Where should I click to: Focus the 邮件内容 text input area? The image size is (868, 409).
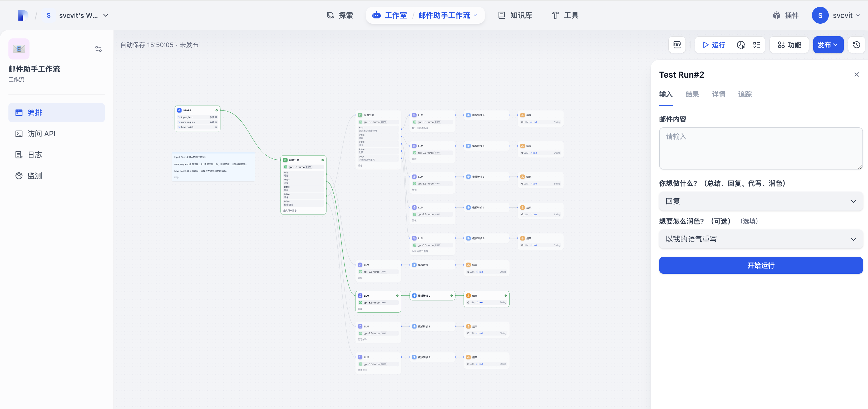[761, 148]
